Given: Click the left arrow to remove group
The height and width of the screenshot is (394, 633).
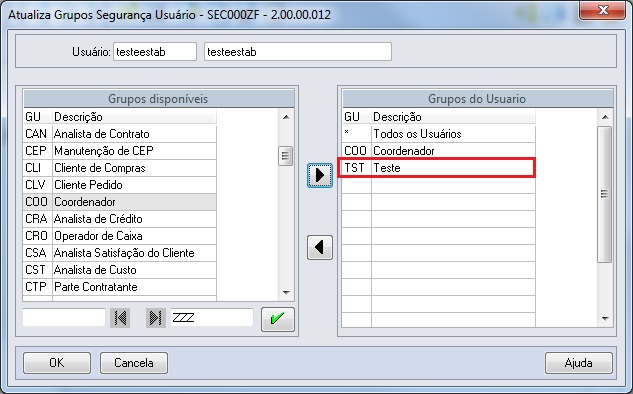Looking at the screenshot, I should coord(320,247).
